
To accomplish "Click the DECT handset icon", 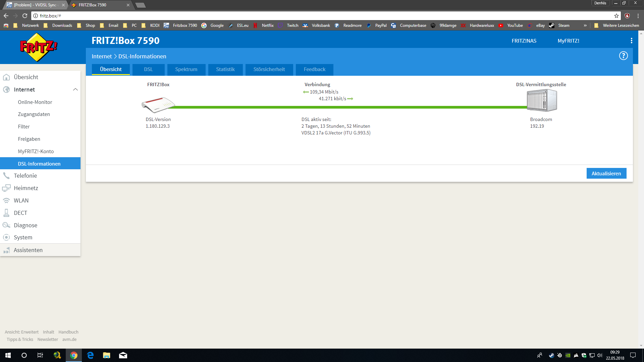I will click(x=6, y=213).
